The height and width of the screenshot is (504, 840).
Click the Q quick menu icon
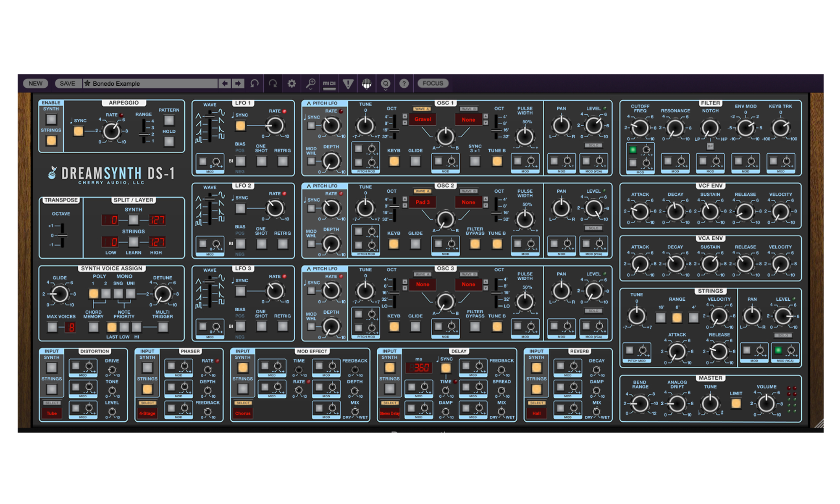click(x=385, y=84)
